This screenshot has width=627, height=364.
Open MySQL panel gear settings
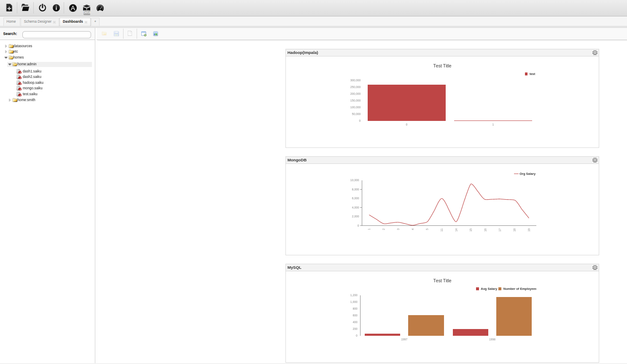(x=595, y=268)
